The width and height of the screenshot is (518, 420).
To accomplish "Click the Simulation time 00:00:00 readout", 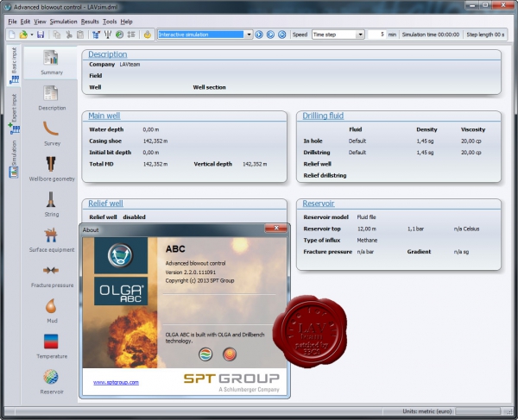I will pos(431,34).
